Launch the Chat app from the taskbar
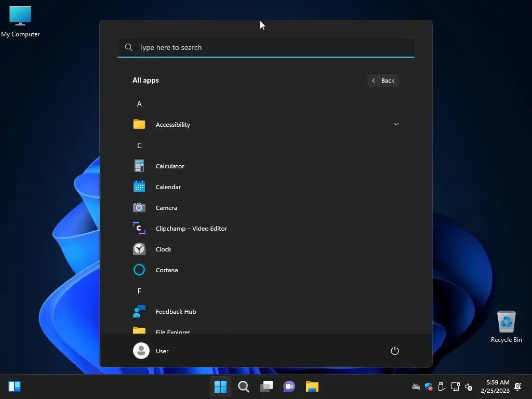This screenshot has width=532, height=399. 289,387
